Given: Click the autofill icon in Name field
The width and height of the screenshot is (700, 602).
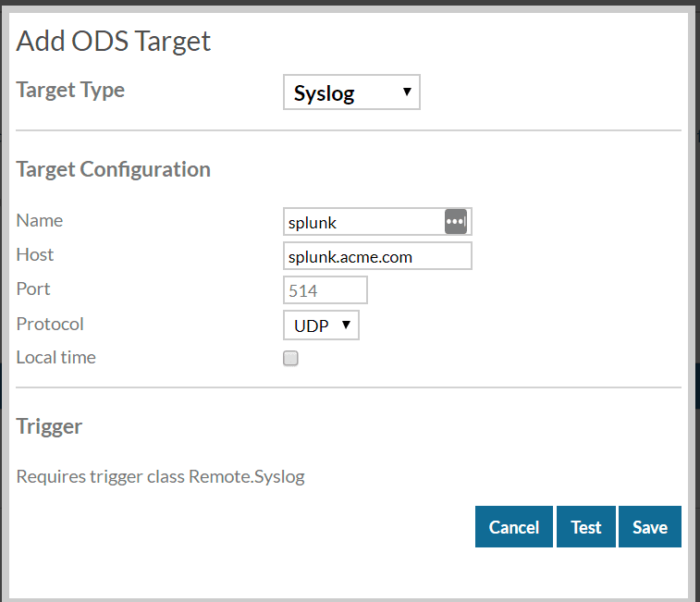Looking at the screenshot, I should pos(456,222).
